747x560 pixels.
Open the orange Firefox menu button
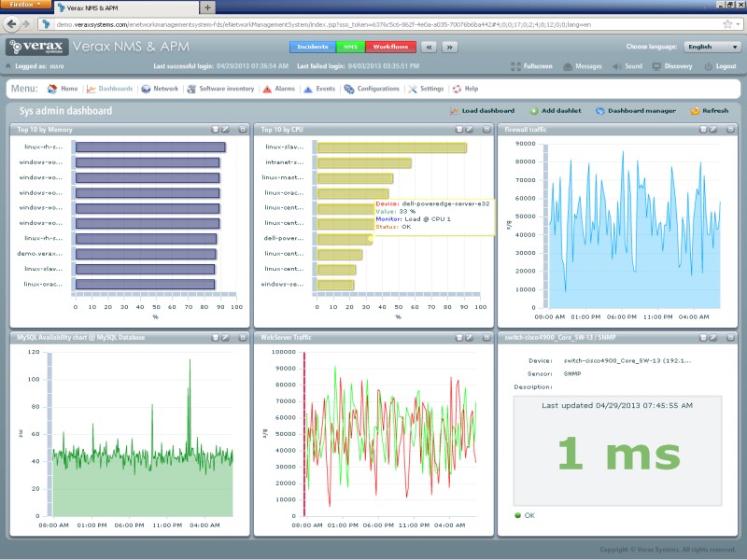25,5
